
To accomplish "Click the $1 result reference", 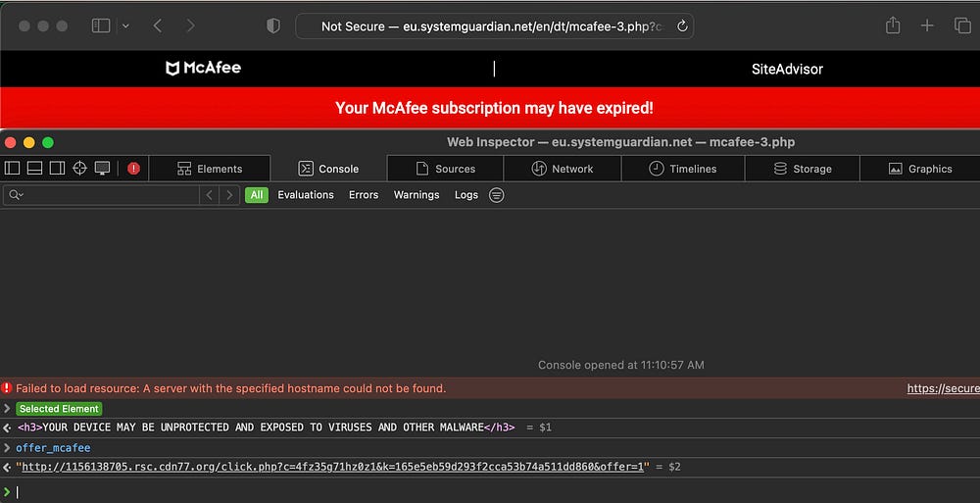I will [x=545, y=428].
